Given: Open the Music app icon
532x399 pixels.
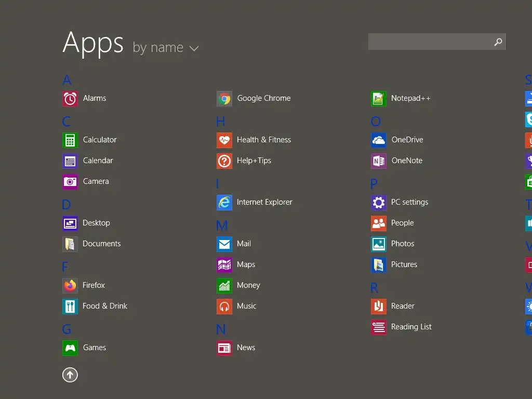Looking at the screenshot, I should [x=224, y=307].
